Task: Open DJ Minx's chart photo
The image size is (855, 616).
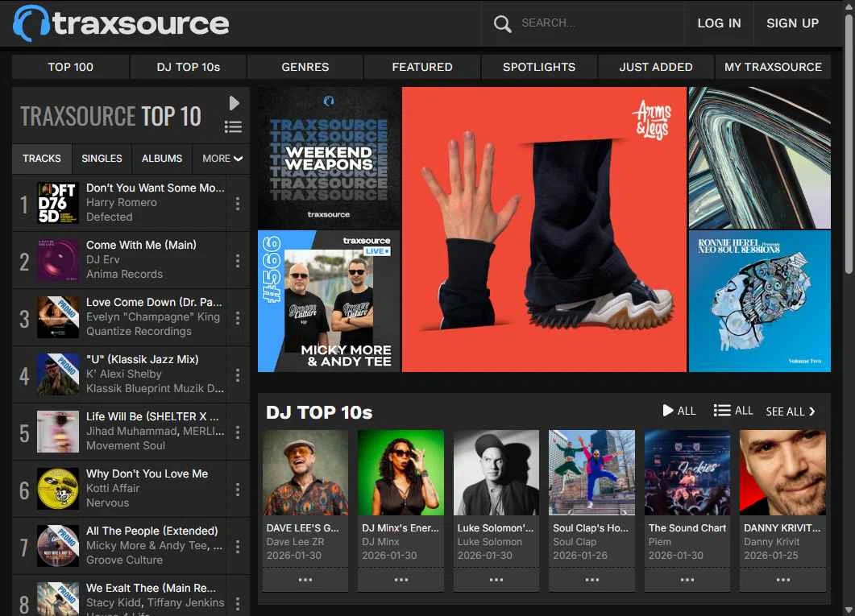Action: pos(401,473)
